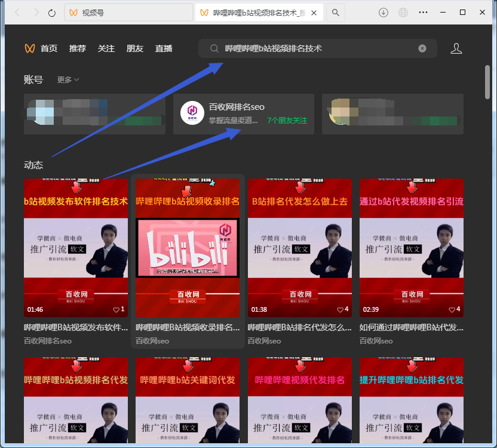The image size is (497, 448).
Task: Open the 直播 navigation item
Action: pos(164,48)
